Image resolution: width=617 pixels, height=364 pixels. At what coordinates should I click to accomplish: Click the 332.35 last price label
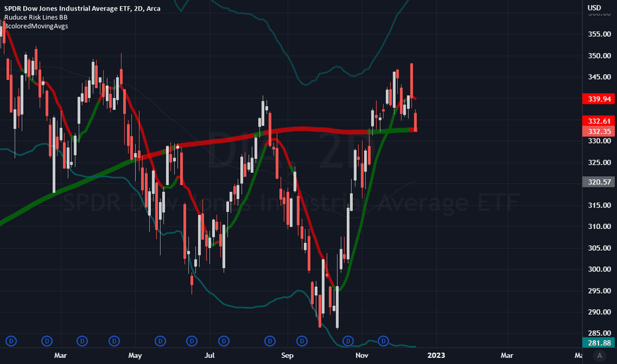tap(599, 132)
